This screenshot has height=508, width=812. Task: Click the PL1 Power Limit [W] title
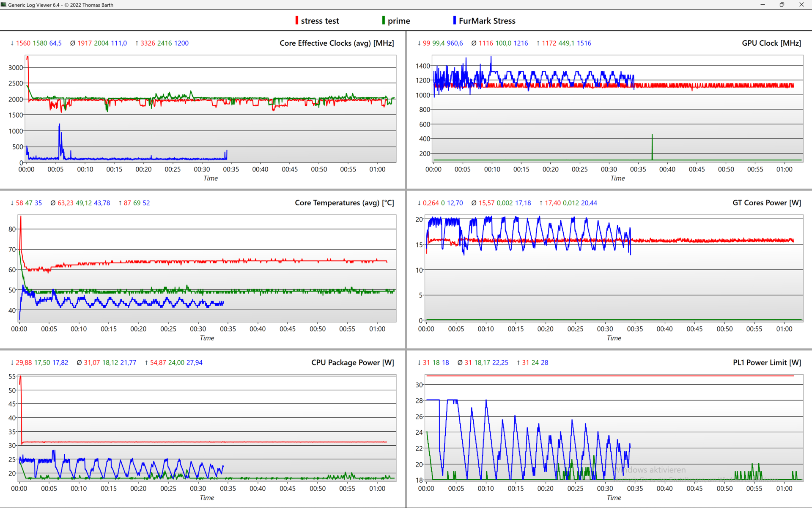(766, 362)
